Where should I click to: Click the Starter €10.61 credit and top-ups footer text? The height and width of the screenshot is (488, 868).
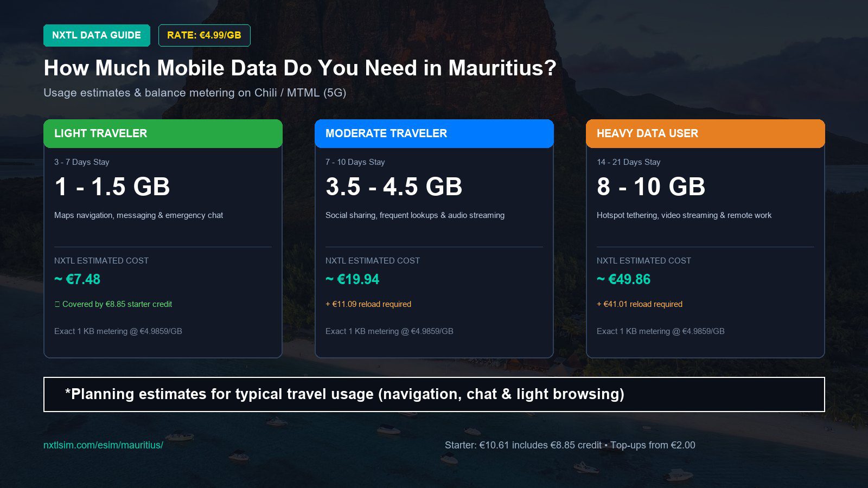pyautogui.click(x=570, y=445)
